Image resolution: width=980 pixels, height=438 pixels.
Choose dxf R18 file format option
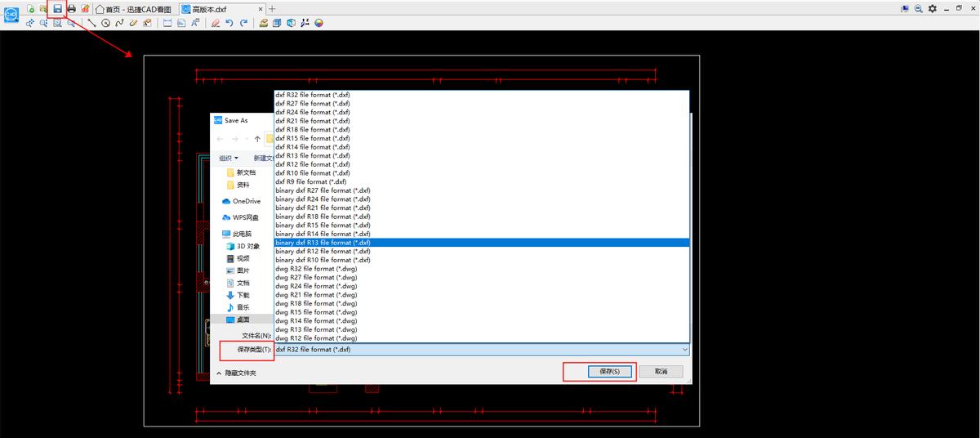(x=482, y=130)
